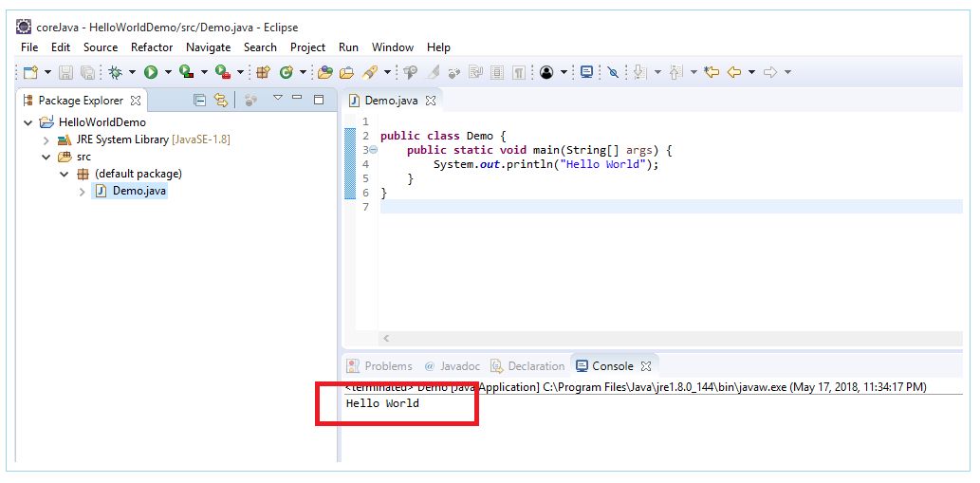The image size is (980, 483).
Task: Open the External Tools dropdown arrow
Action: tap(240, 72)
